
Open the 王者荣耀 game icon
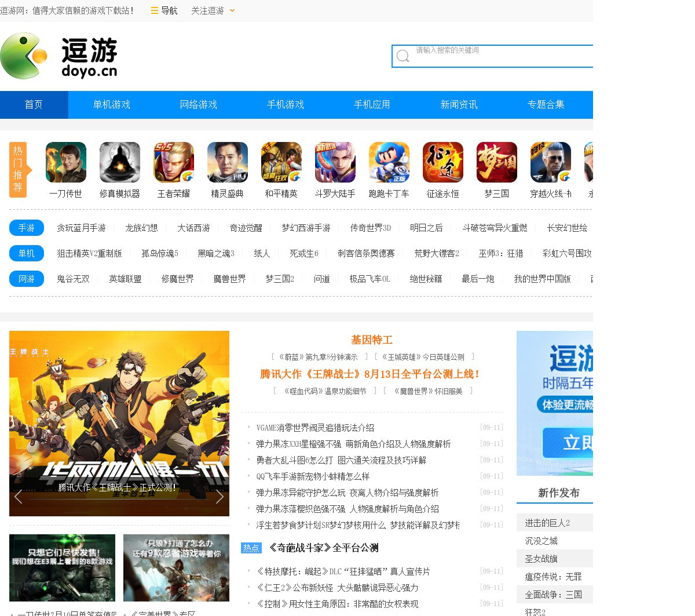pos(174,162)
